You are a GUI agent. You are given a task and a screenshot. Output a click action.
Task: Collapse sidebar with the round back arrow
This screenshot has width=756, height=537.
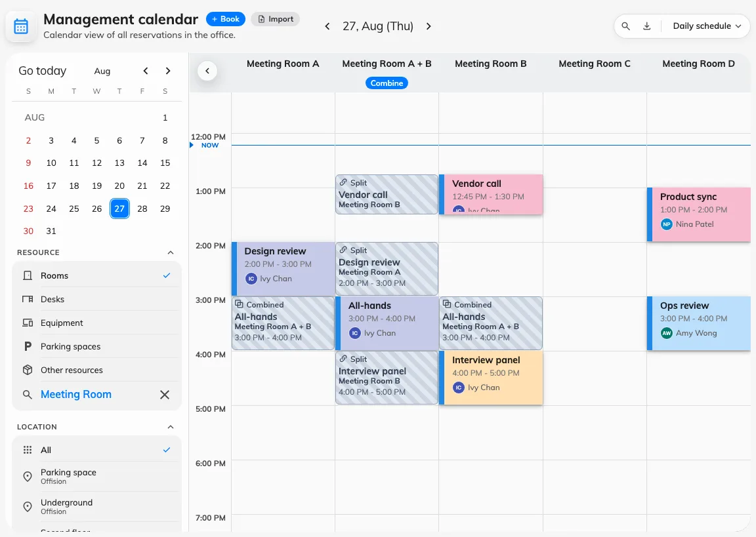click(207, 71)
